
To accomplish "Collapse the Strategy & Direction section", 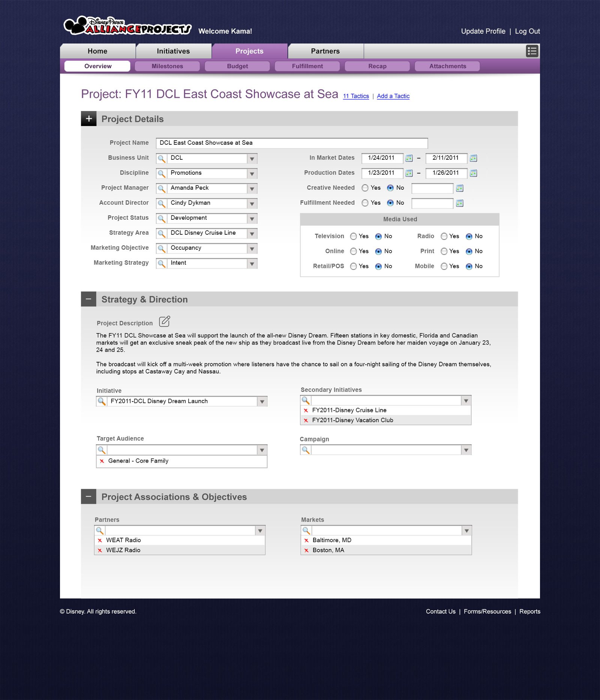I will tap(88, 299).
